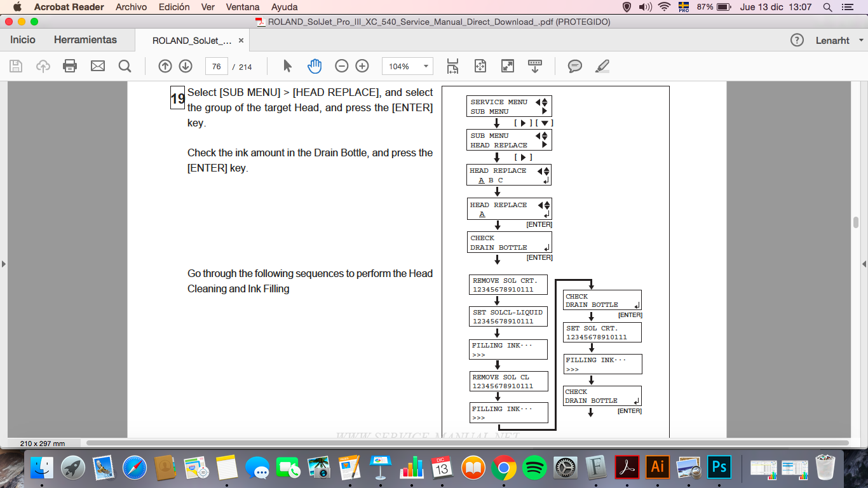Click the battery 87% indicator
The height and width of the screenshot is (488, 868).
tap(714, 7)
